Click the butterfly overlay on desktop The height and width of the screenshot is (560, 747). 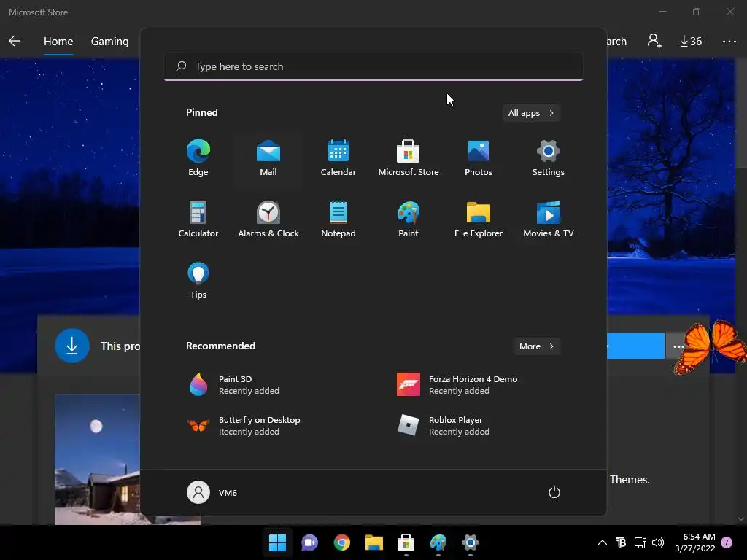point(711,346)
